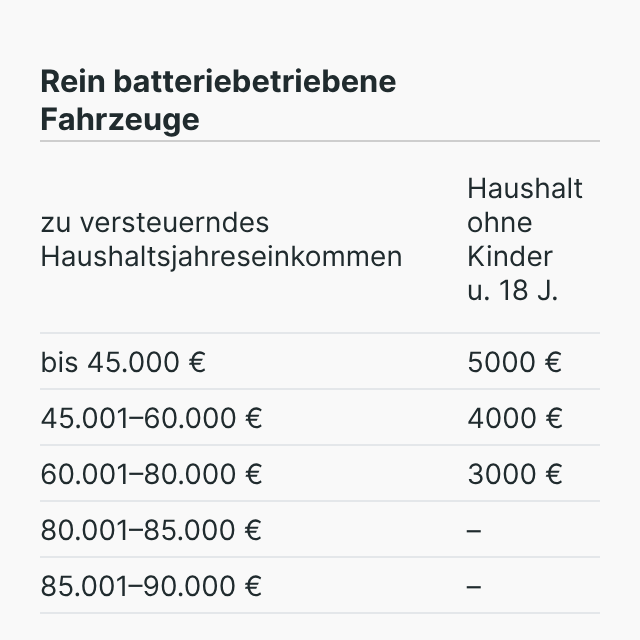Click the "u. 18 J." header text

513,290
